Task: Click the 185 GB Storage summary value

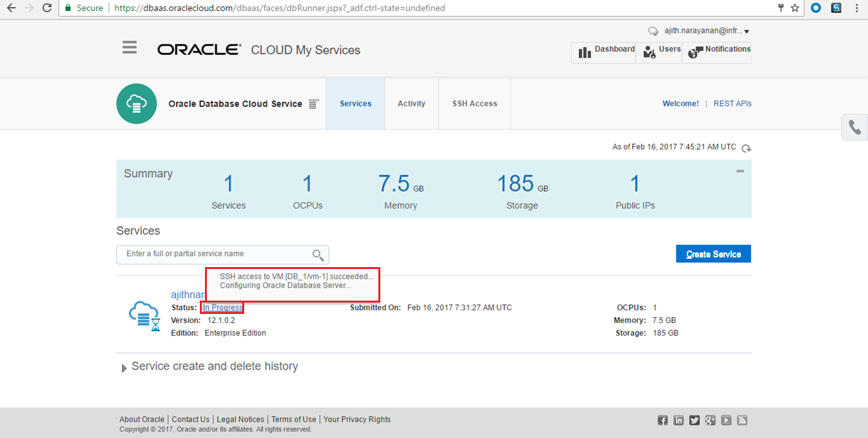Action: coord(523,184)
